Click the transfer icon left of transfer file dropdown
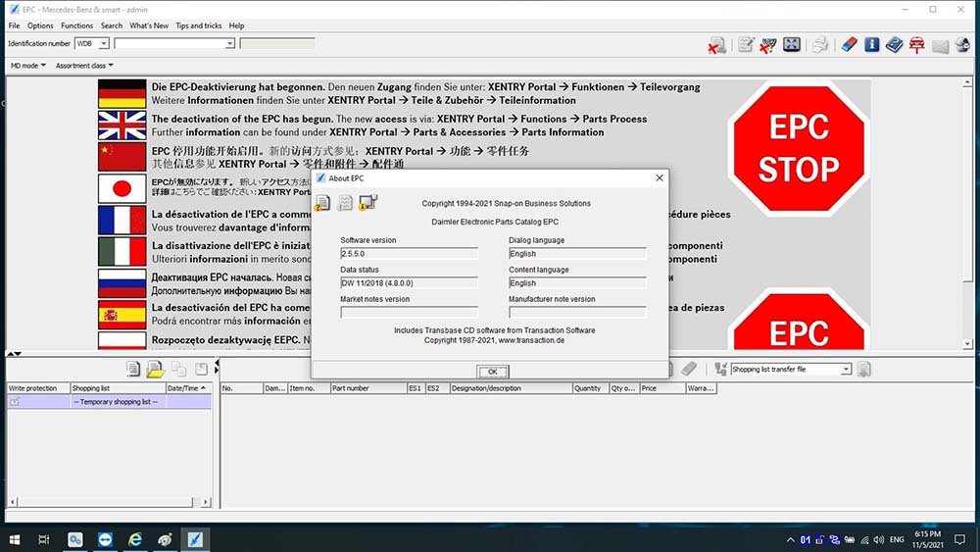 [x=720, y=369]
